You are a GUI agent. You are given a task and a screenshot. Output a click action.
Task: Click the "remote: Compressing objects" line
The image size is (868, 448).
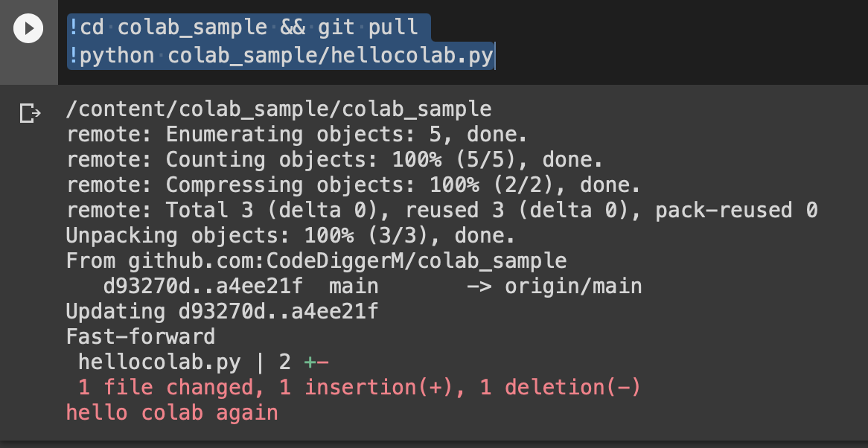(353, 185)
